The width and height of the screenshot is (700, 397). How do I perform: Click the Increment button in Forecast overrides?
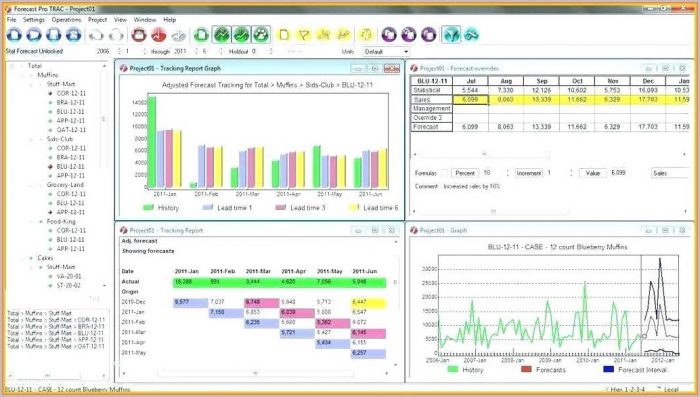(529, 173)
